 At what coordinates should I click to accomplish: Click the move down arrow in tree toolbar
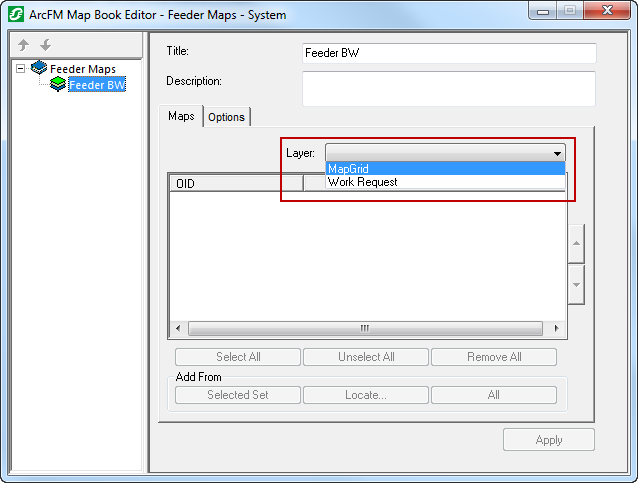coord(45,46)
